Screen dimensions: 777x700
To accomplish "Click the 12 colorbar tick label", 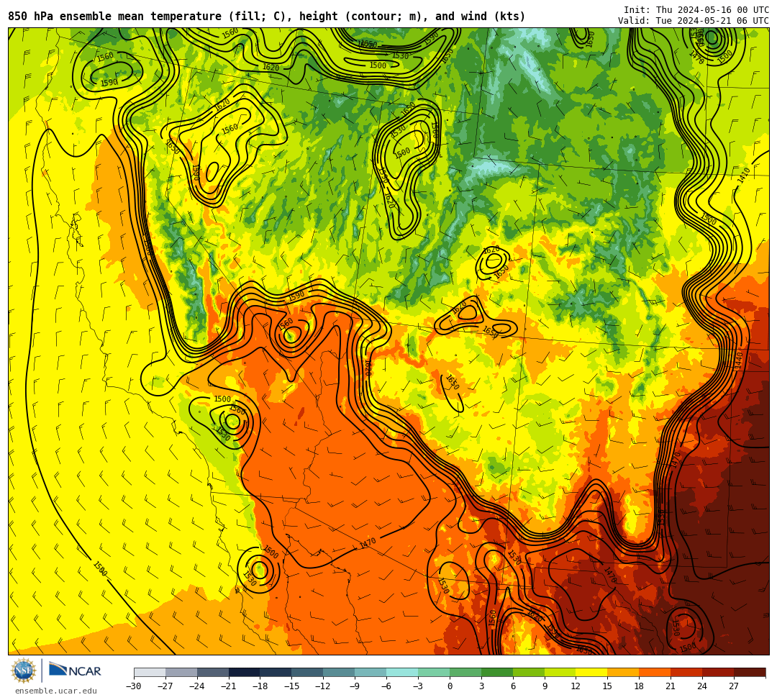I will coord(576,686).
